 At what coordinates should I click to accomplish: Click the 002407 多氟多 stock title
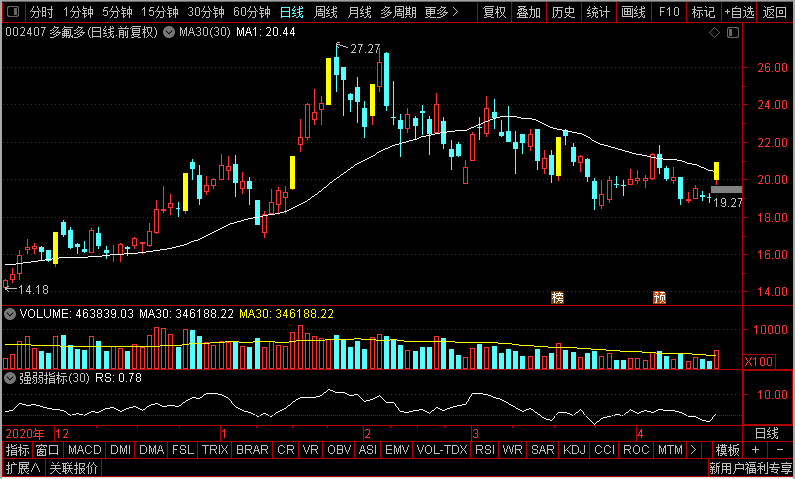tap(84, 33)
